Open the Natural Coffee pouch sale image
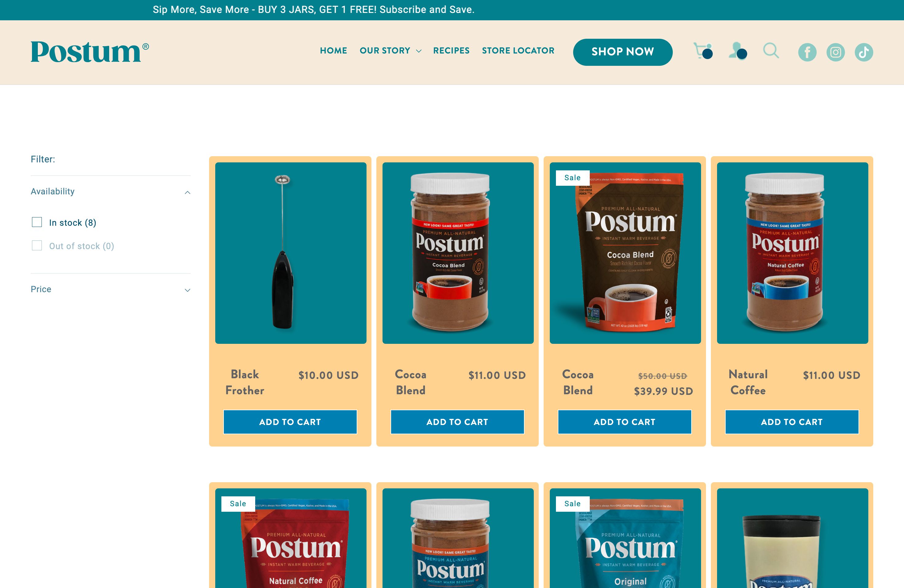The height and width of the screenshot is (588, 904). (x=291, y=538)
